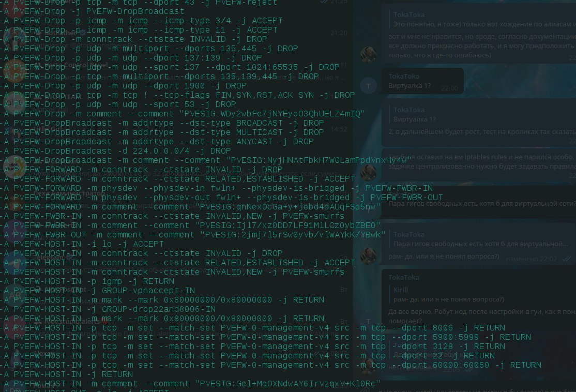Open the Alot.studio.alerts chat in Telegram

pyautogui.click(x=176, y=327)
